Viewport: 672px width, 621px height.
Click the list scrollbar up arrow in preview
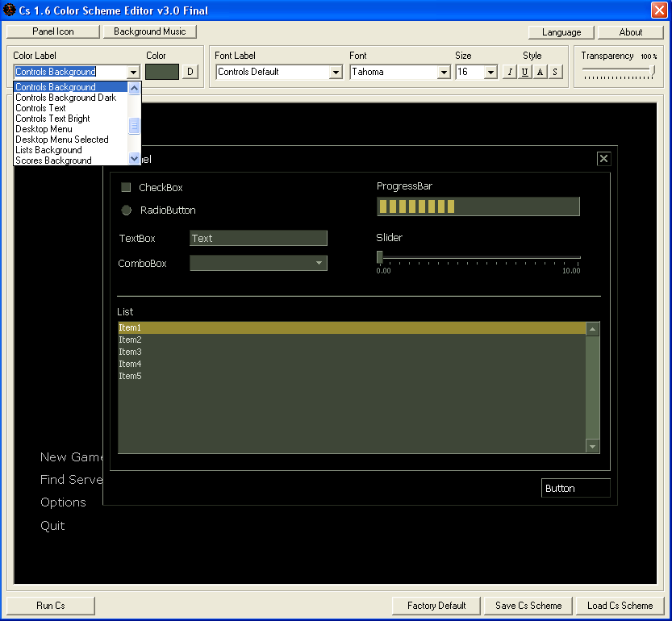(x=593, y=329)
